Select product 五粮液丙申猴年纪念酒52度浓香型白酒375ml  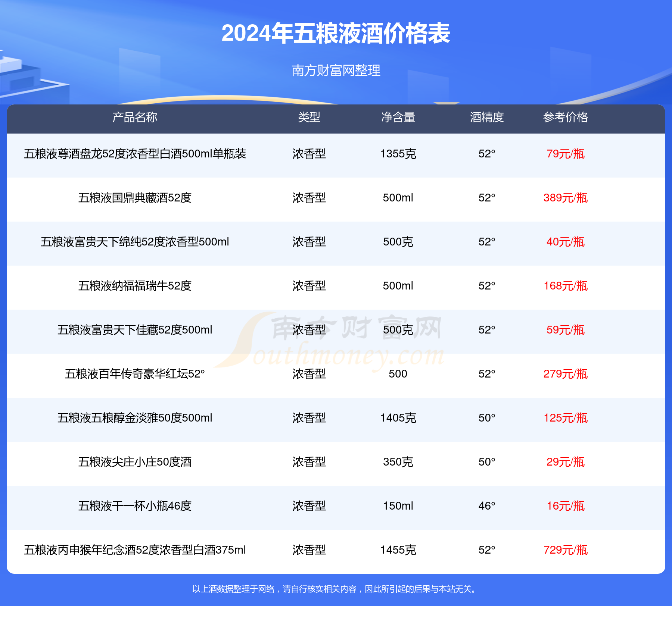pyautogui.click(x=135, y=550)
